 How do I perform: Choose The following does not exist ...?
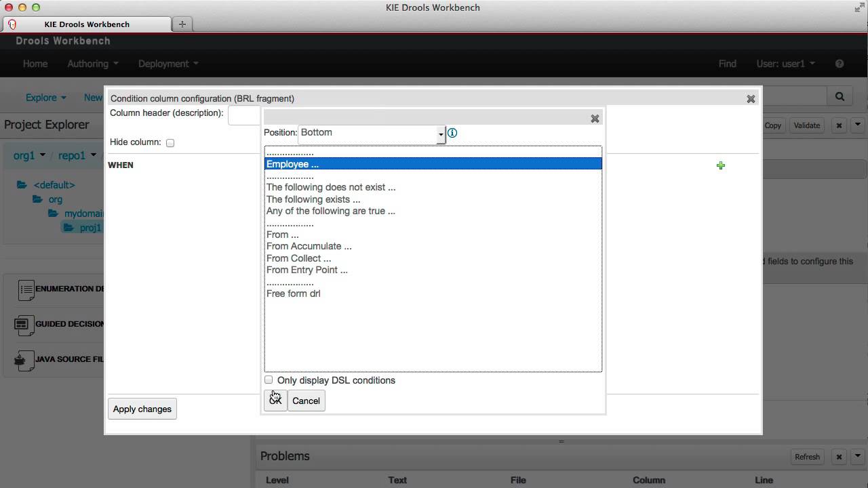click(331, 187)
